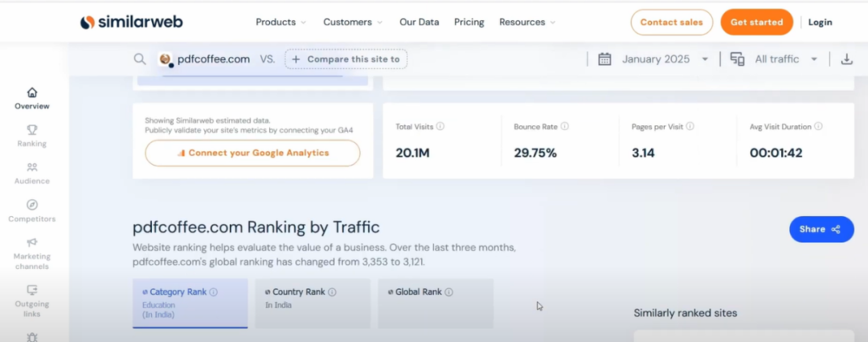Click the search magnifier icon
The height and width of the screenshot is (342, 868).
pos(140,59)
